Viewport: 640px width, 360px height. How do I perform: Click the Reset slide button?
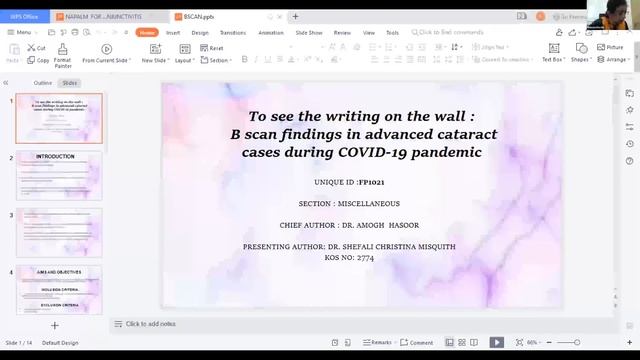pyautogui.click(x=211, y=48)
